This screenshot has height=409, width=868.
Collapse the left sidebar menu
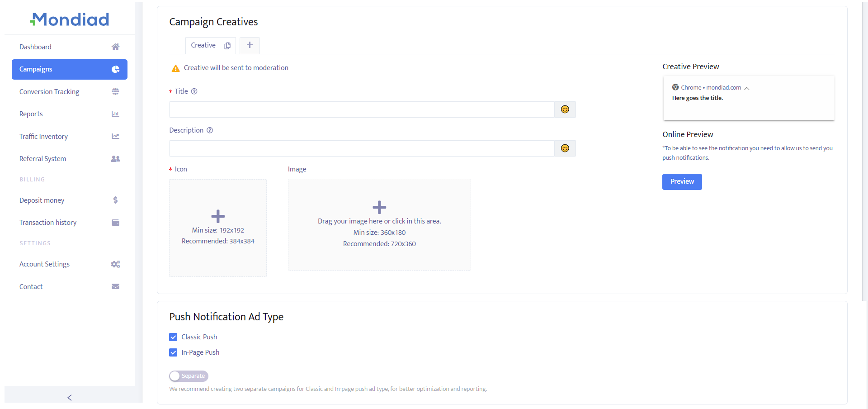click(70, 397)
